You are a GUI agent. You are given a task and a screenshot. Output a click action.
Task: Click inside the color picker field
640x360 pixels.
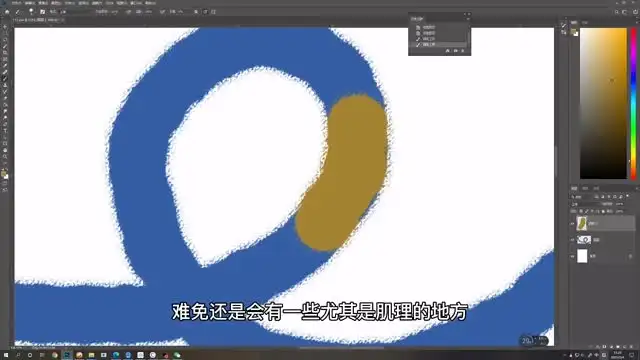point(603,104)
